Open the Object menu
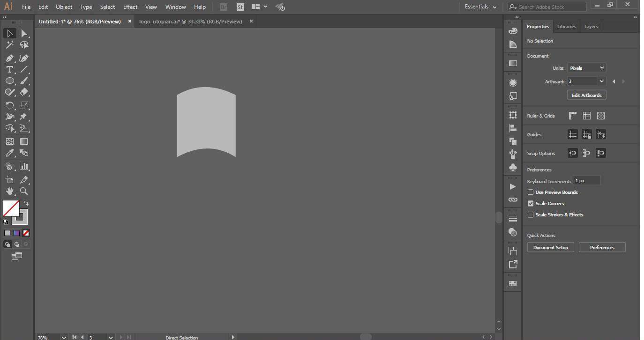The width and height of the screenshot is (644, 340). coord(64,7)
